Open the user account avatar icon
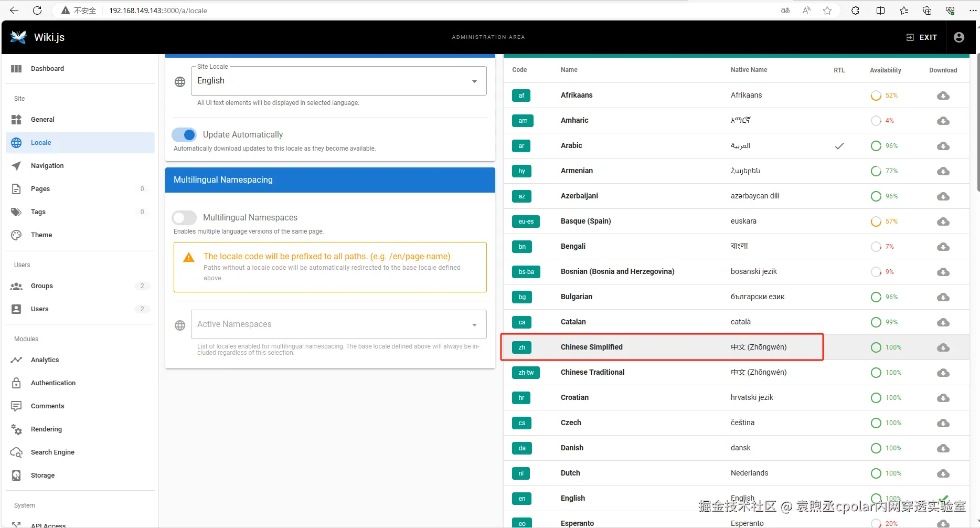The width and height of the screenshot is (980, 528). 959,37
